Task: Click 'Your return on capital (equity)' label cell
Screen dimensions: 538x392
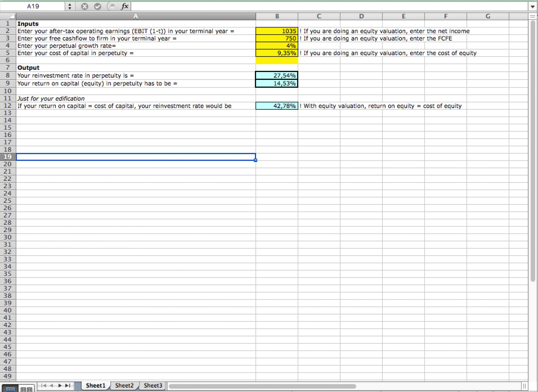Action: [136, 83]
